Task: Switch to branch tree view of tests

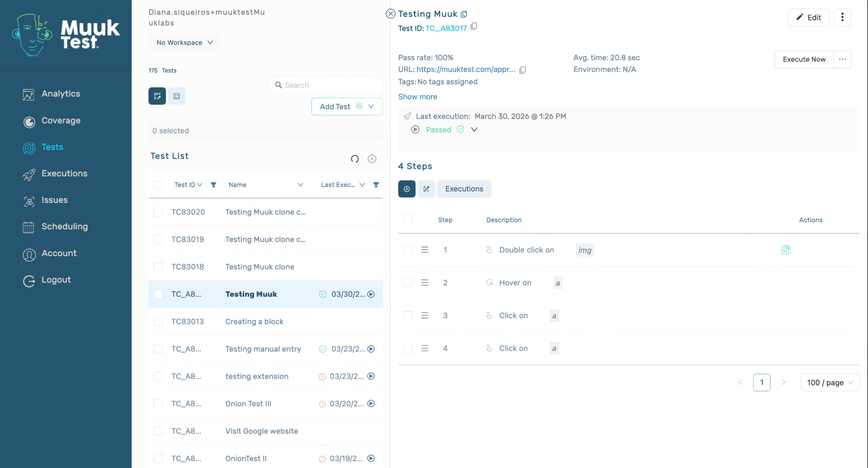Action: 157,96
